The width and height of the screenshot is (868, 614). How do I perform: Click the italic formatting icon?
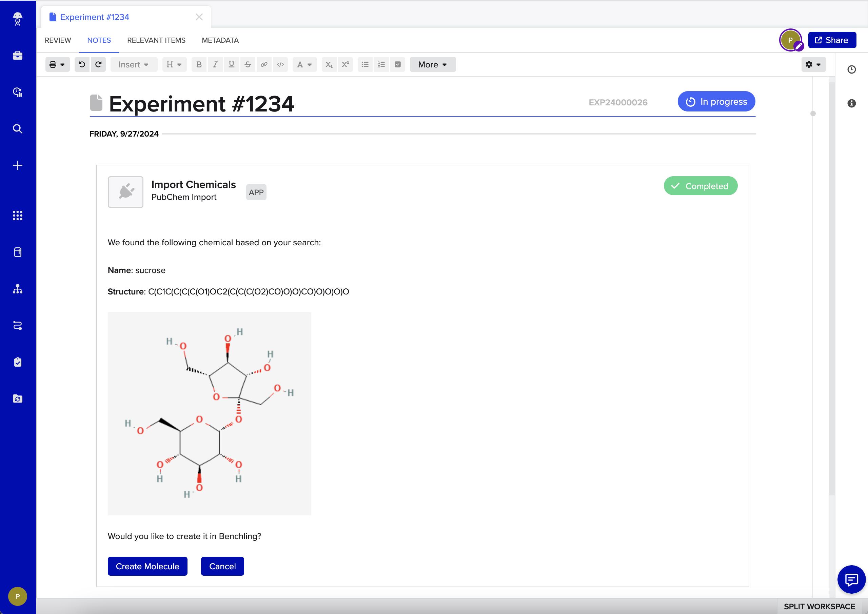pyautogui.click(x=215, y=64)
